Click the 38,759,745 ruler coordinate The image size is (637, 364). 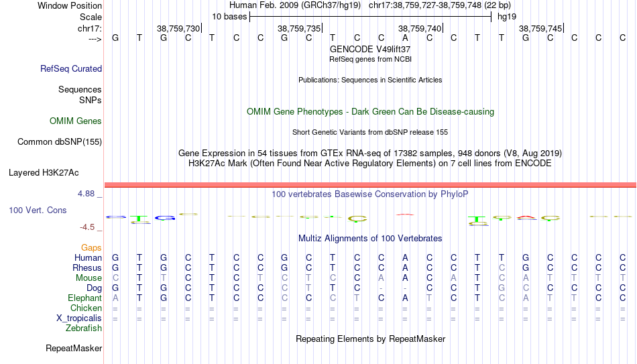(540, 28)
